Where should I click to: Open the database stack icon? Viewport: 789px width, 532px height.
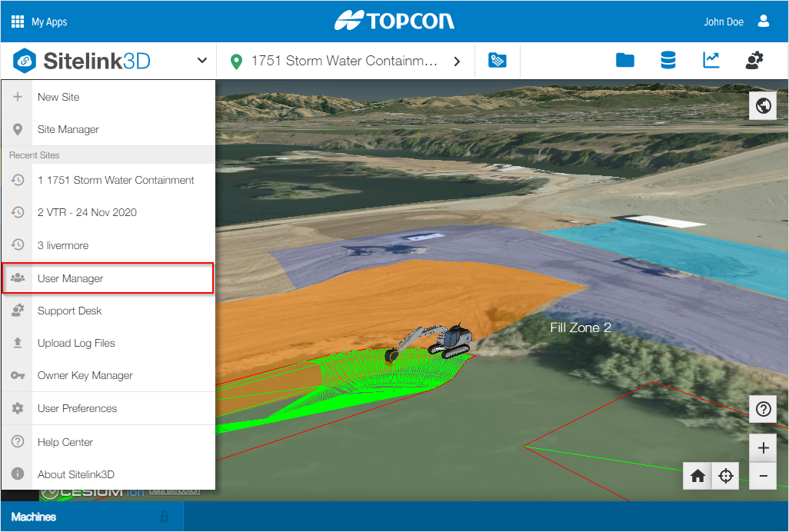pos(667,60)
